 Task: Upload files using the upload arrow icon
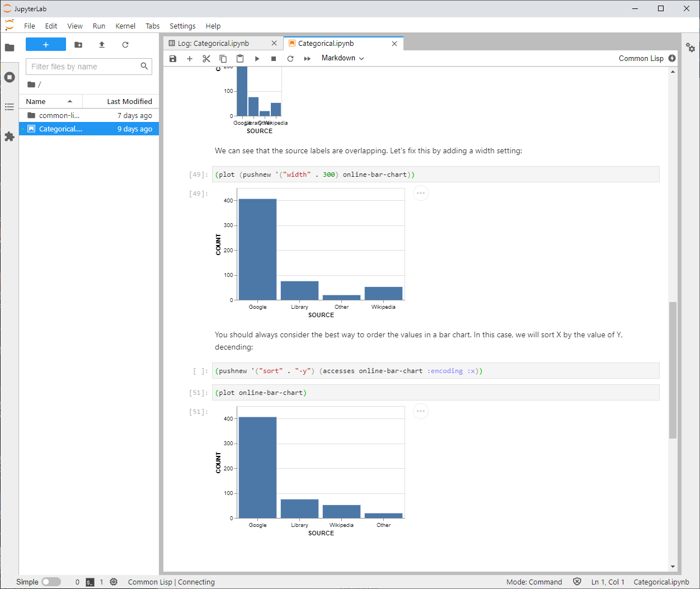pos(102,45)
